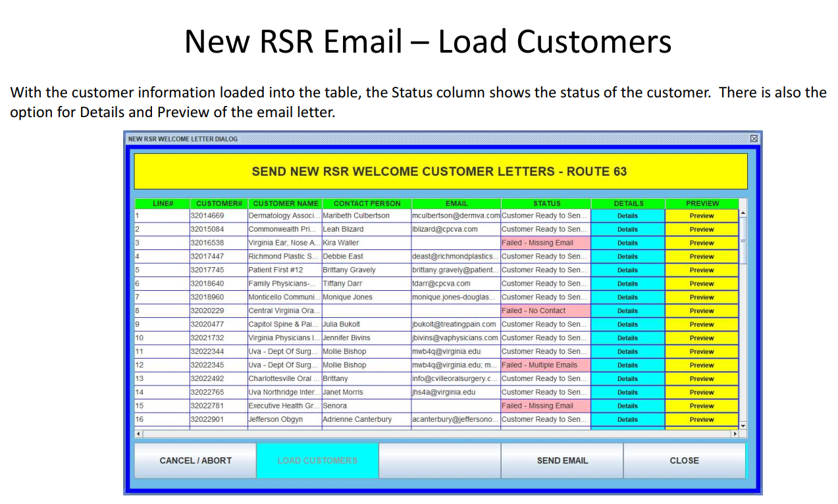Screen dimensions: 838x504
Task: Preview email for Uva Northridge Inter... row
Action: (x=702, y=392)
